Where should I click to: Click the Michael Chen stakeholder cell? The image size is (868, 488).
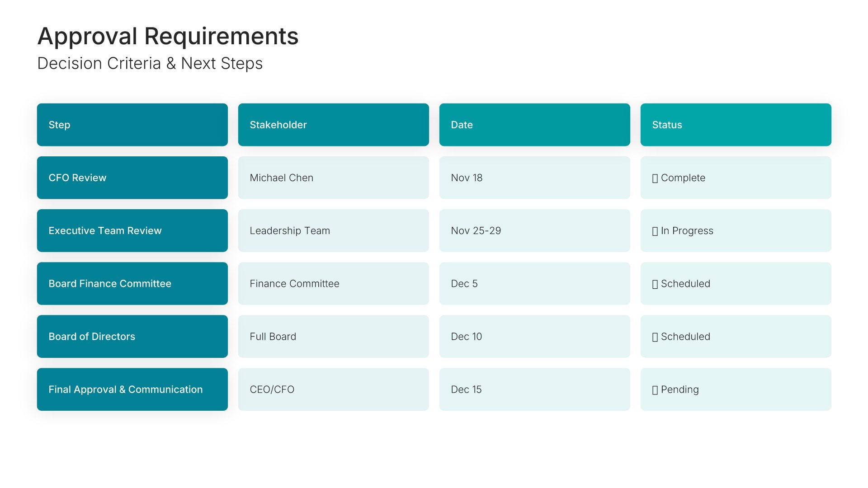coord(333,178)
